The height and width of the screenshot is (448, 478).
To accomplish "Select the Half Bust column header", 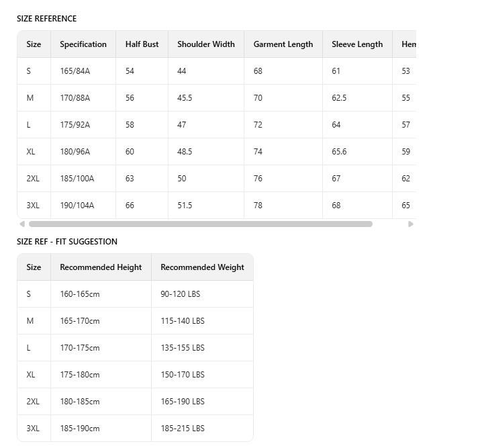I will tap(142, 44).
